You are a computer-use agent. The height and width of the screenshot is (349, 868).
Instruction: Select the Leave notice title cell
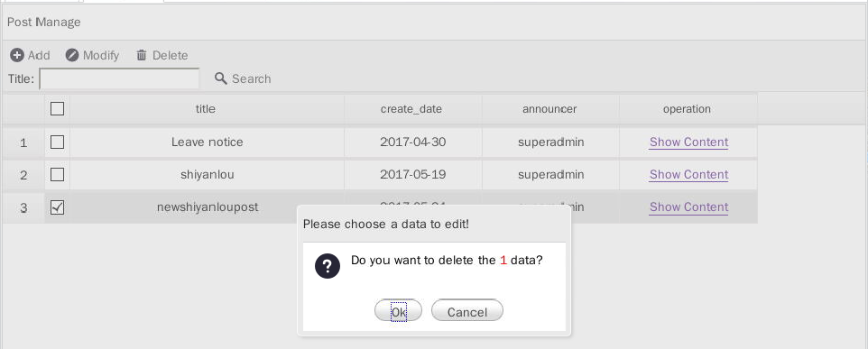click(207, 142)
